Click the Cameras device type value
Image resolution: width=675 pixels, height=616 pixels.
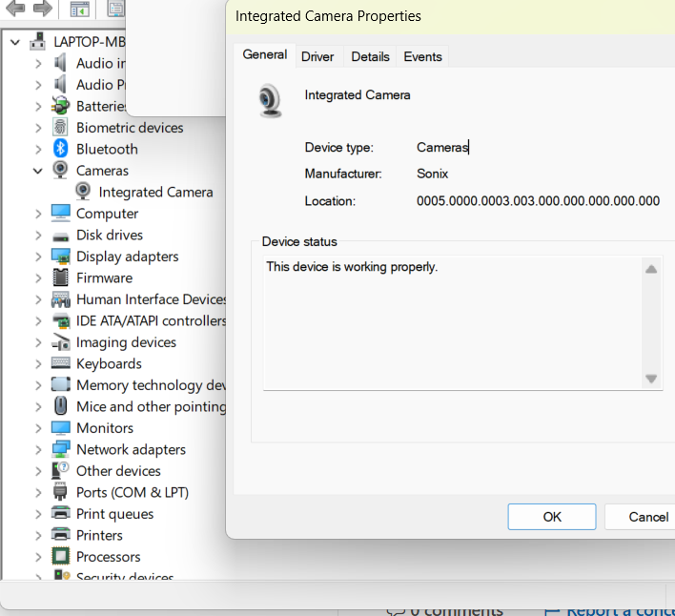click(x=442, y=147)
